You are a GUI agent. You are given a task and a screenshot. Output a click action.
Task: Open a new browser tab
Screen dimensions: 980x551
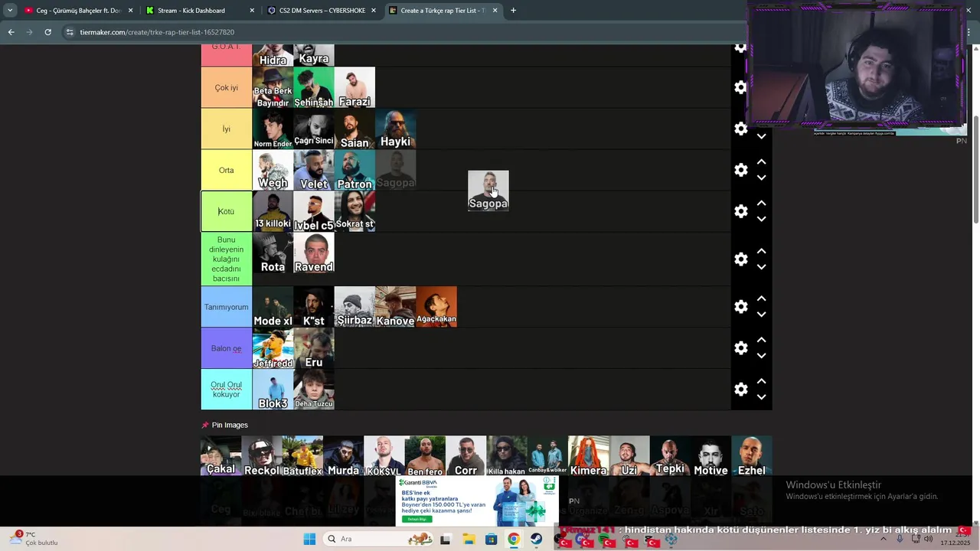click(513, 11)
